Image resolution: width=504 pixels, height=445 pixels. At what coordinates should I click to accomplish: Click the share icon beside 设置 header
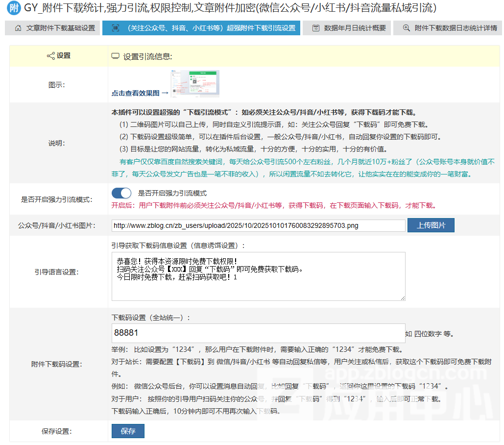pyautogui.click(x=50, y=56)
